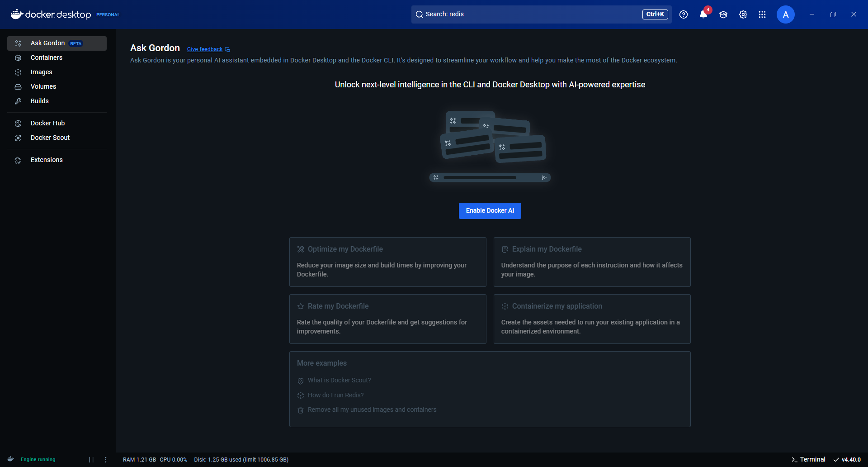The image size is (868, 467).
Task: Click the Docker Desktop logo
Action: tap(51, 14)
